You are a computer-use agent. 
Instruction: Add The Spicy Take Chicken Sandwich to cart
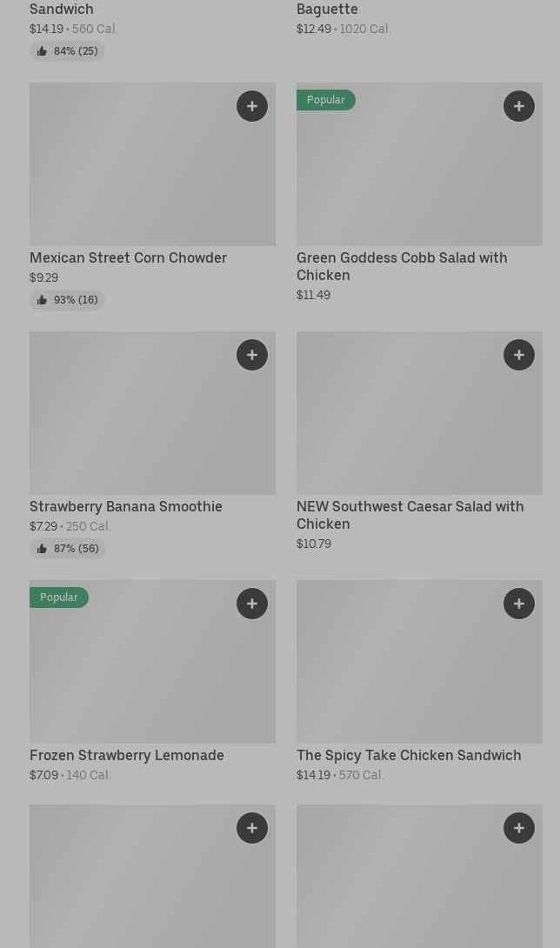click(519, 604)
